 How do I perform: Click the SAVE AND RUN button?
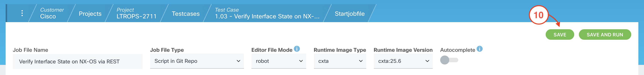click(x=604, y=35)
